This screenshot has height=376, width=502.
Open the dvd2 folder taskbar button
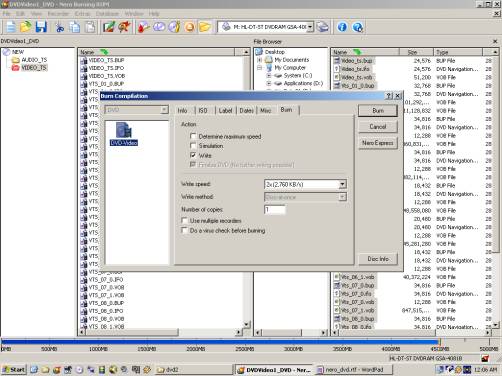(194, 369)
